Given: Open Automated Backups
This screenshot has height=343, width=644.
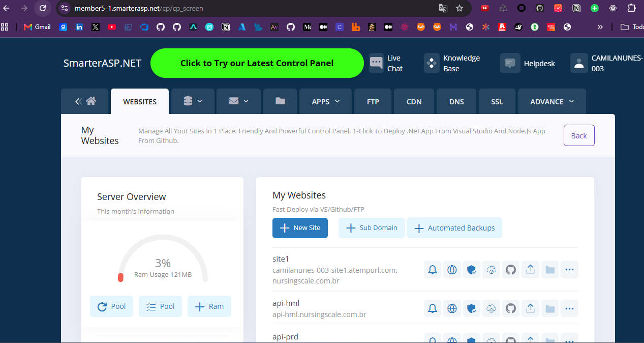Looking at the screenshot, I should (x=454, y=228).
